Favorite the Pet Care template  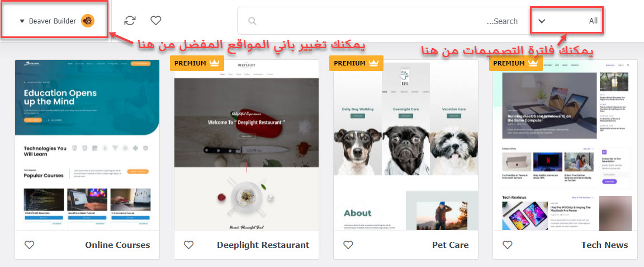[x=348, y=245]
